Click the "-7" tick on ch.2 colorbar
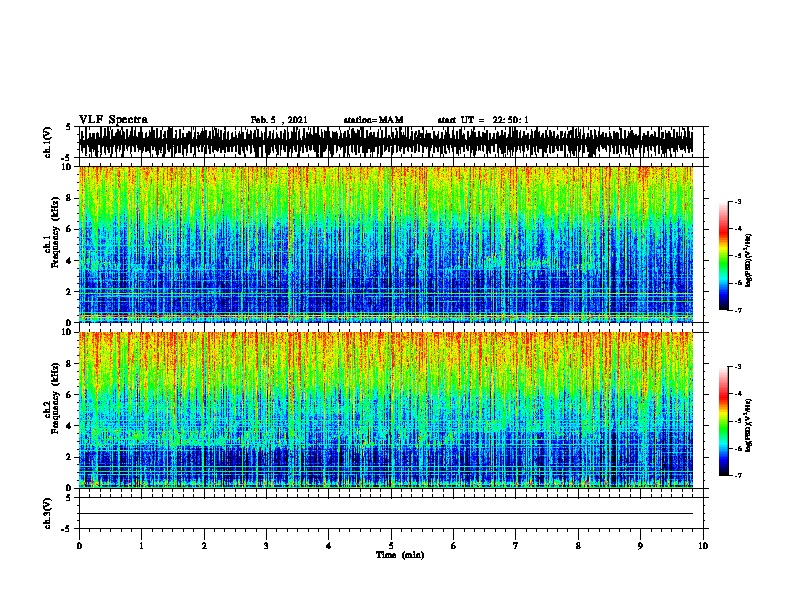The width and height of the screenshot is (792, 612). [737, 475]
